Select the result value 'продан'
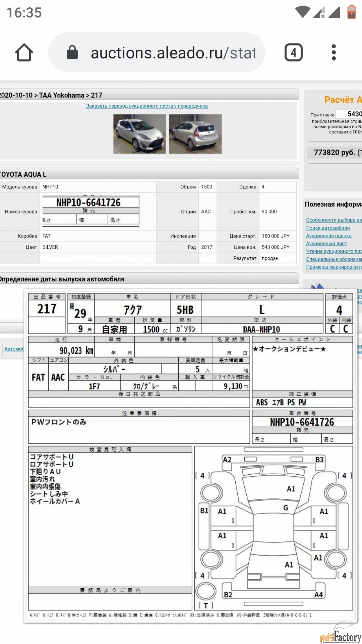Viewport: 362px width, 644px height. click(x=270, y=258)
